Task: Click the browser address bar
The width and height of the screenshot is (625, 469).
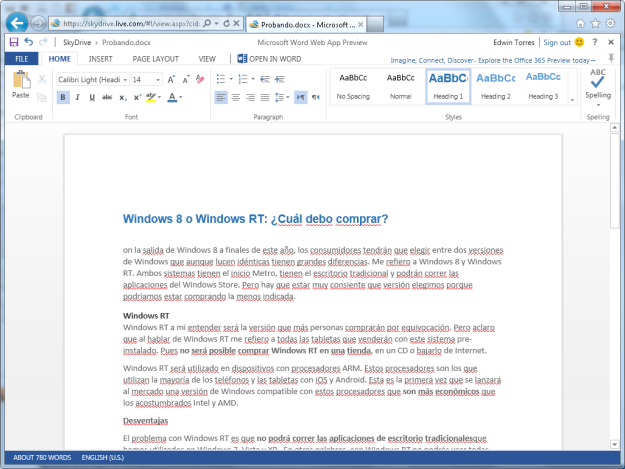Action: tap(132, 24)
